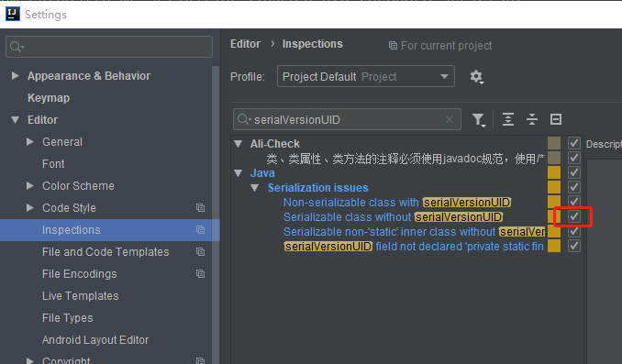Open the Project Default profile dropdown
Image resolution: width=622 pixels, height=364 pixels.
point(366,76)
